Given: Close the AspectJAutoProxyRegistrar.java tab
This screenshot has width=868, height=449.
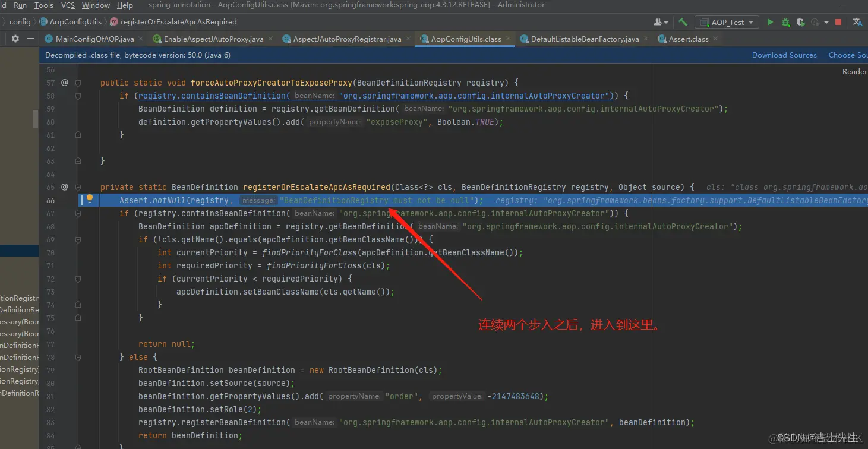Looking at the screenshot, I should click(408, 39).
